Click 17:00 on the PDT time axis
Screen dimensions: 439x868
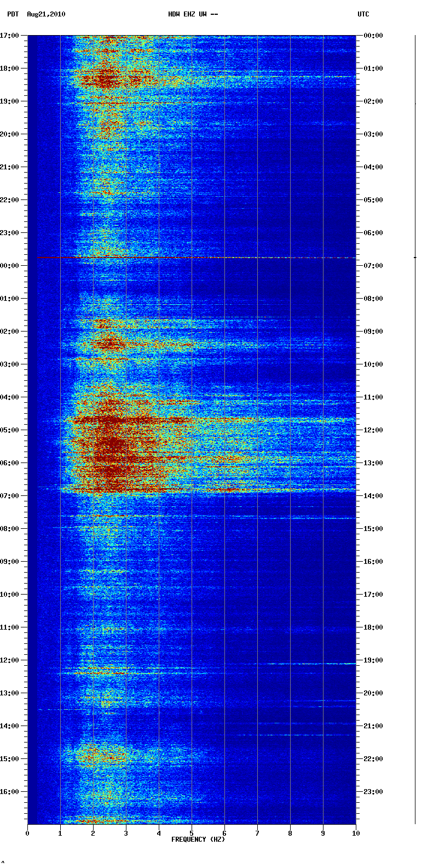pyautogui.click(x=10, y=36)
